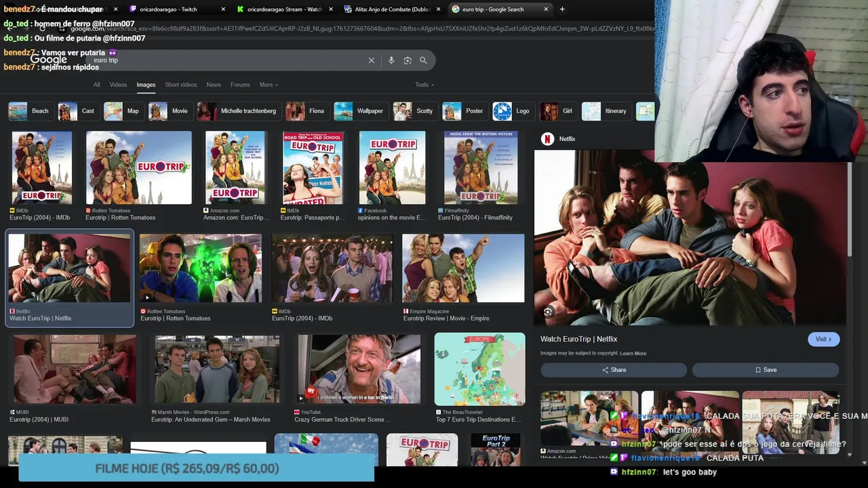This screenshot has height=488, width=868.
Task: Filter images by Itinerary chip
Action: 606,111
